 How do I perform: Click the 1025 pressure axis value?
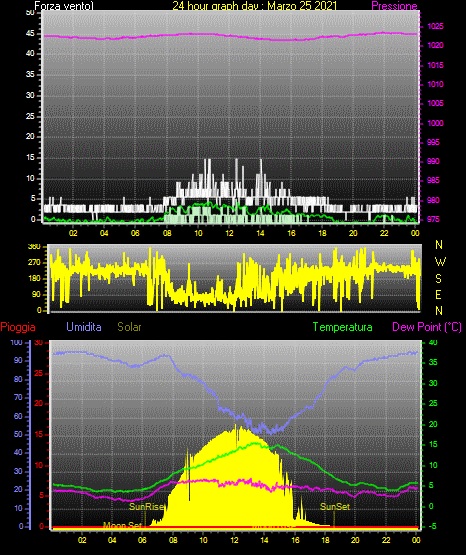pyautogui.click(x=435, y=26)
